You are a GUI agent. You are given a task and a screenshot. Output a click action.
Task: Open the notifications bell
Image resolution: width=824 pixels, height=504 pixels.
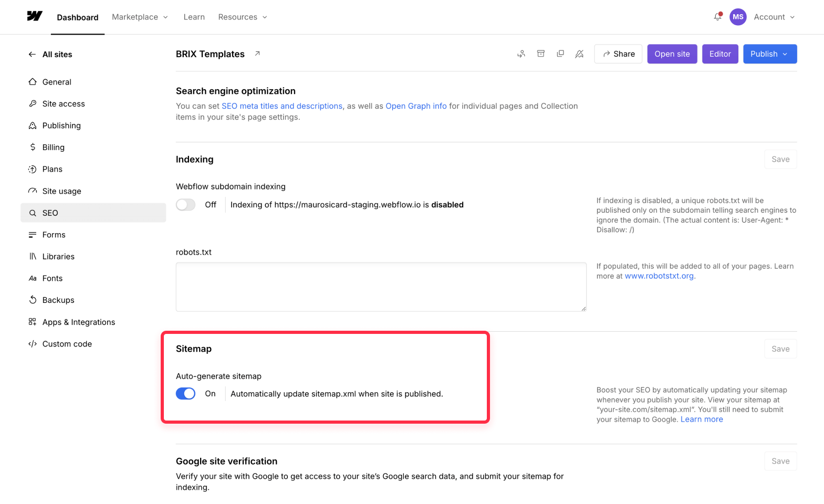(717, 17)
